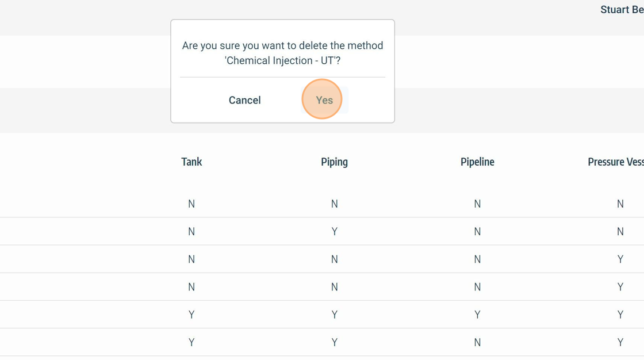Click the topmost N under Tank
Image resolution: width=644 pixels, height=360 pixels.
click(x=191, y=204)
